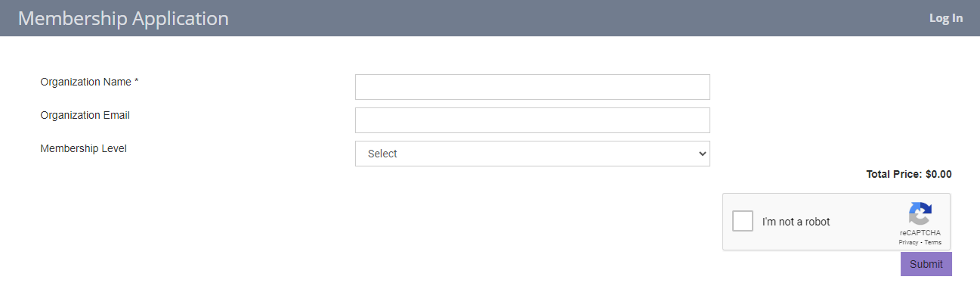980x286 pixels.
Task: Click the Membership Level label
Action: point(84,148)
